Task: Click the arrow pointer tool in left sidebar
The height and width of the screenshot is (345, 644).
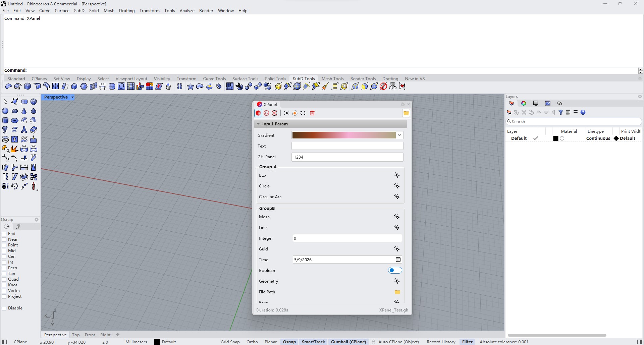Action: 5,102
